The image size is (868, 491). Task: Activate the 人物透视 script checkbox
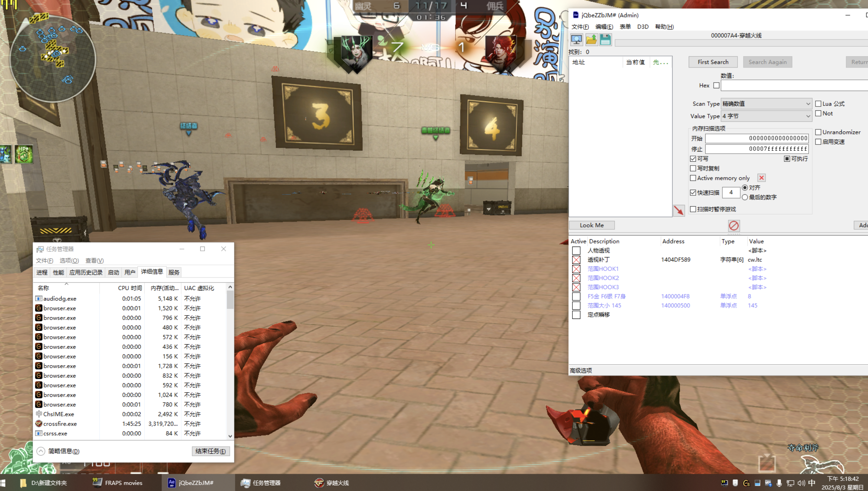tap(576, 251)
